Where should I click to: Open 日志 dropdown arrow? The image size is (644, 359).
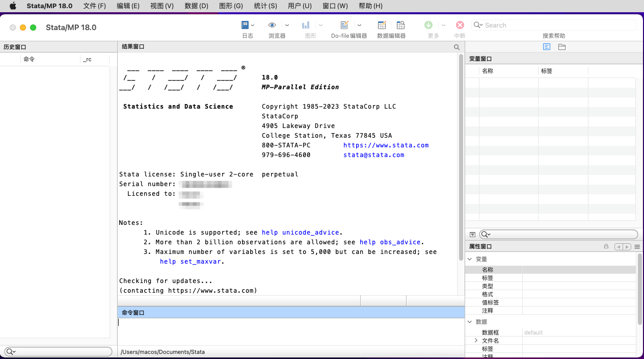(253, 25)
